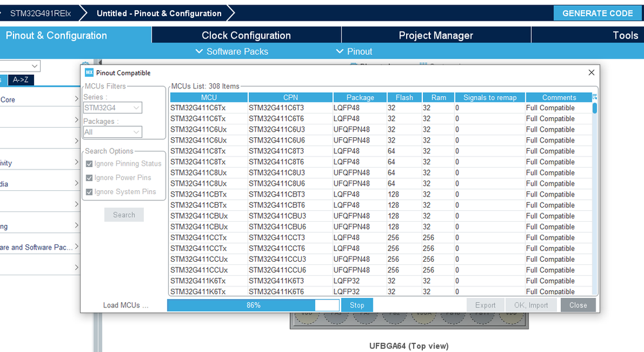This screenshot has width=644, height=352.
Task: Select row with CPN STM32G411CBT3
Action: pyautogui.click(x=381, y=194)
